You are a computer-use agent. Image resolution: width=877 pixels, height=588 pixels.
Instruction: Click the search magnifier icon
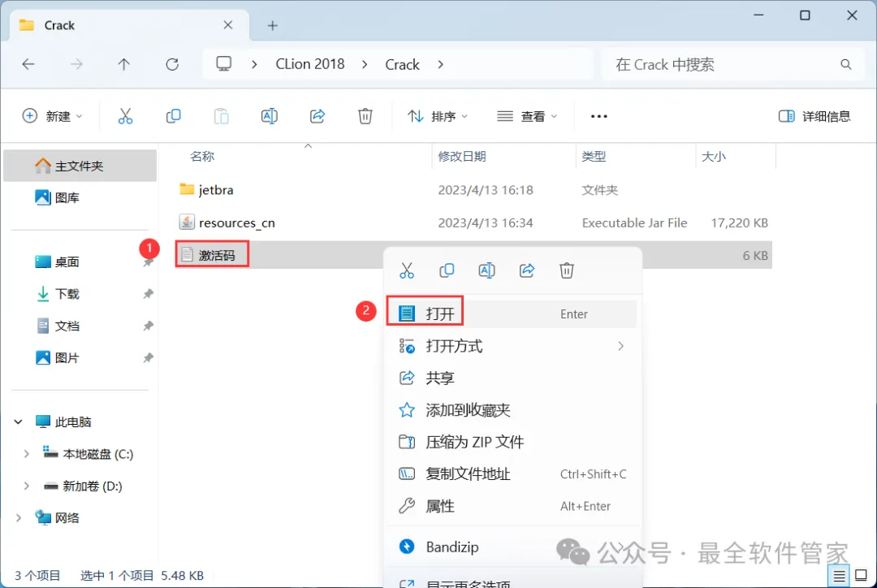point(845,64)
